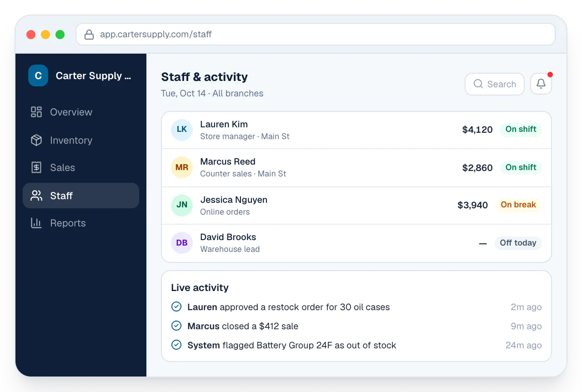The image size is (582, 392).
Task: Click the yellow minimize window button
Action: point(45,35)
